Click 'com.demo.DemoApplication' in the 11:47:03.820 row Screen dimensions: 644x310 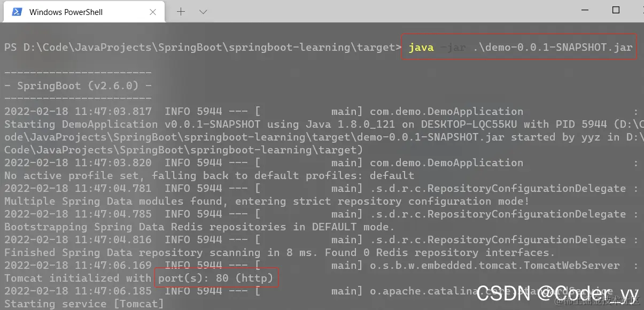coord(447,162)
